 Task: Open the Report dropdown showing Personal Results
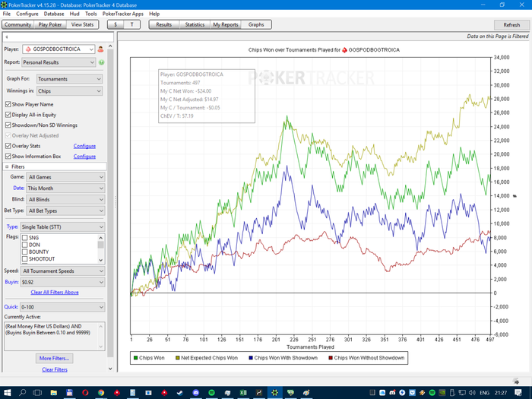tap(59, 62)
